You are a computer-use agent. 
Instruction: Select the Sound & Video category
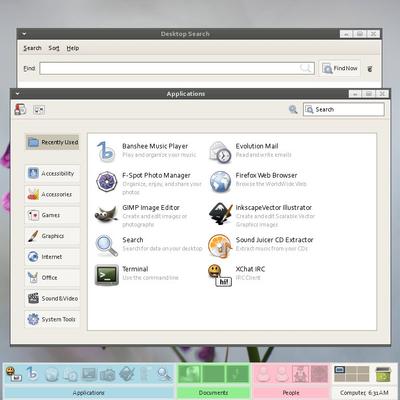click(x=52, y=298)
